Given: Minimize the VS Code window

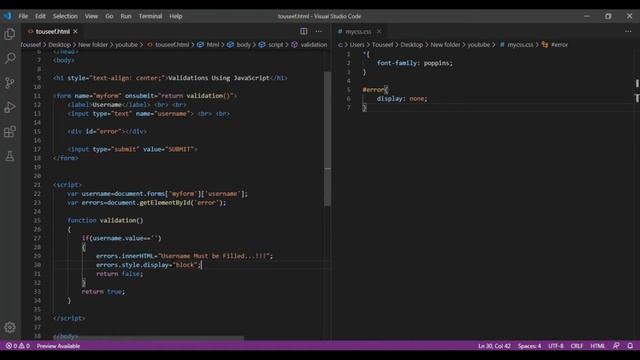Looking at the screenshot, I should (587, 16).
